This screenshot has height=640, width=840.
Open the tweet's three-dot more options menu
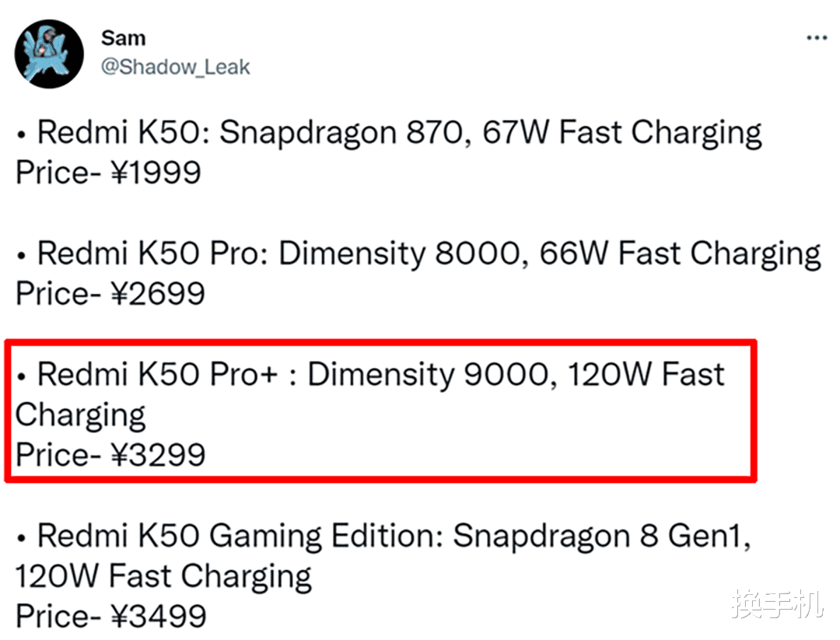(816, 38)
